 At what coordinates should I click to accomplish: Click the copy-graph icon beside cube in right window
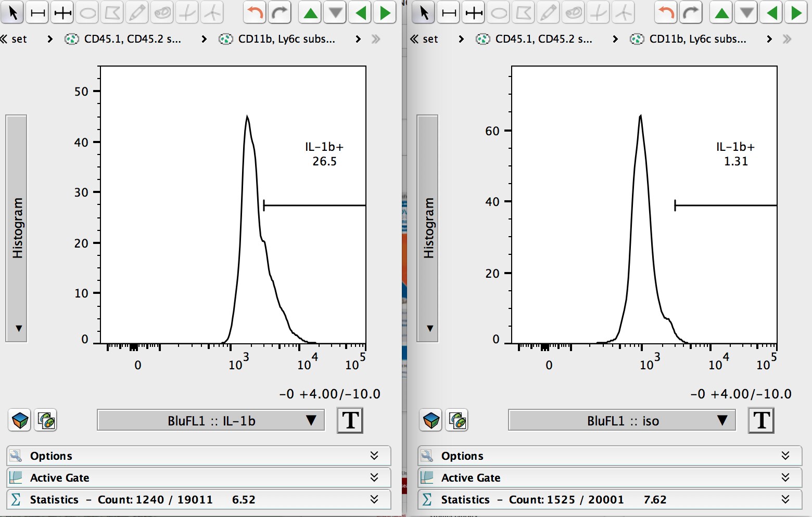457,420
